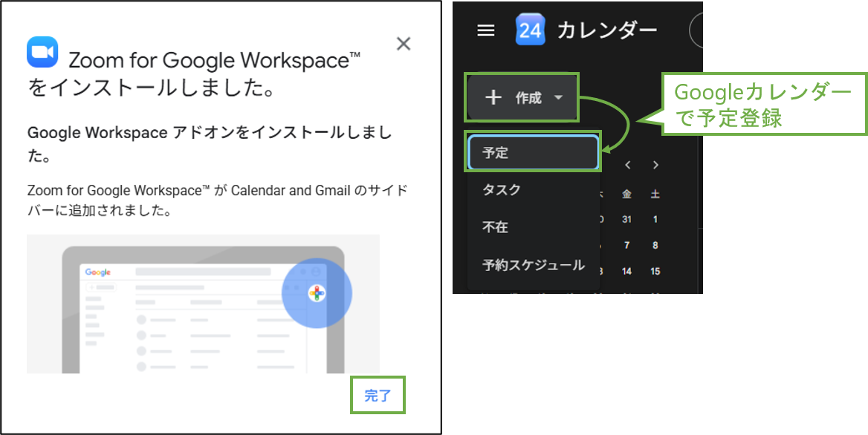Image resolution: width=868 pixels, height=435 pixels.
Task: Open the Google Calendar hamburger main menu
Action: (x=485, y=31)
